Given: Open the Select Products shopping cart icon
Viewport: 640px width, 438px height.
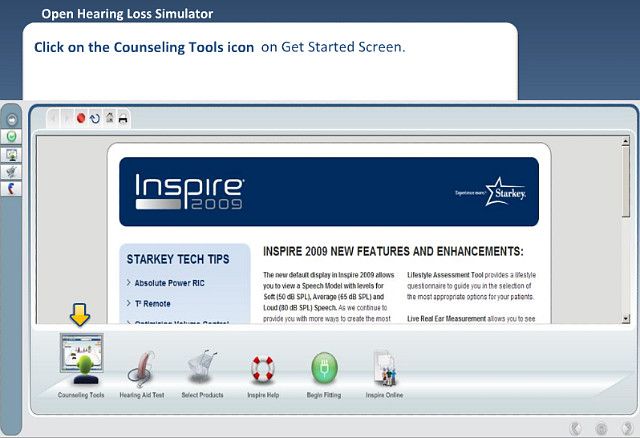Looking at the screenshot, I should [202, 366].
